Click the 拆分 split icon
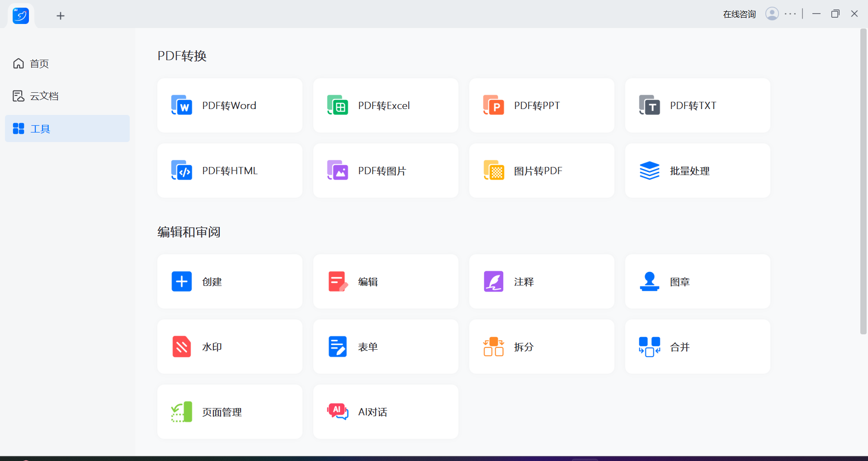This screenshot has height=461, width=868. click(494, 347)
